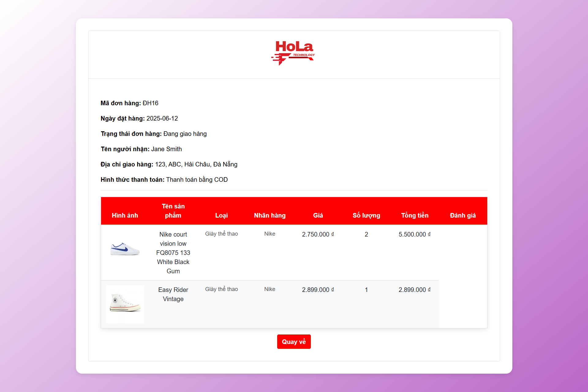Click the Ngày đặt hàng label

pos(123,118)
